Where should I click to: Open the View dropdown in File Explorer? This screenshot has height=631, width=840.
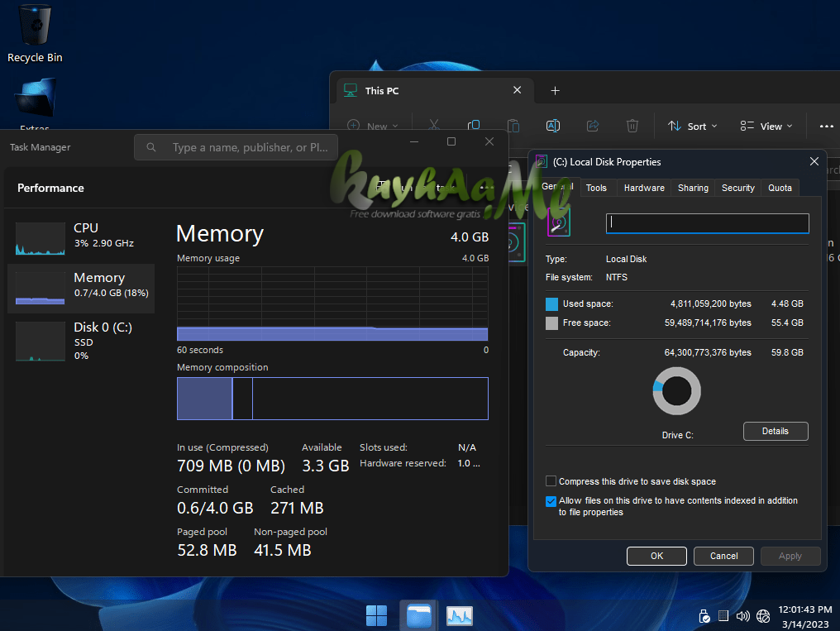pos(766,127)
